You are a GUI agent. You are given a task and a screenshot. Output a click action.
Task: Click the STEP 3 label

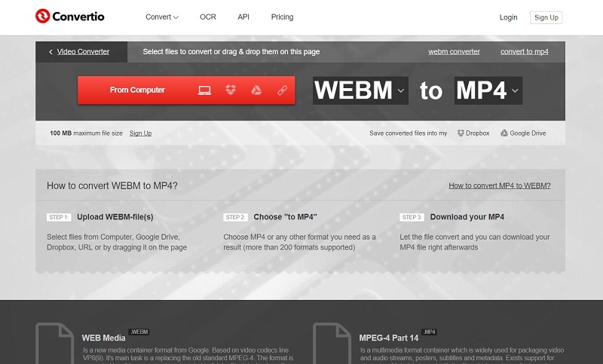coord(412,217)
